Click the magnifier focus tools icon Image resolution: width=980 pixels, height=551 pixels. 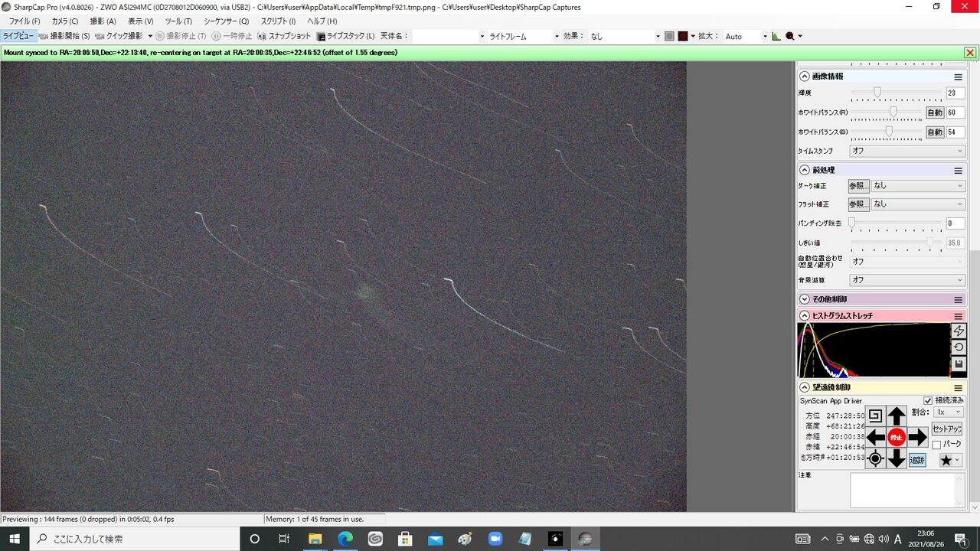click(790, 36)
